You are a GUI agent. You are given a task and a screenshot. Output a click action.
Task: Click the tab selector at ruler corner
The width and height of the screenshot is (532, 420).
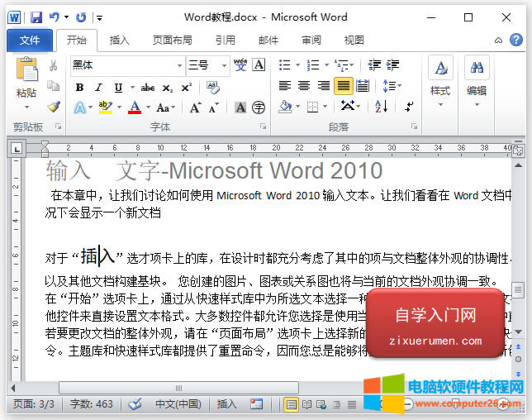(x=17, y=148)
